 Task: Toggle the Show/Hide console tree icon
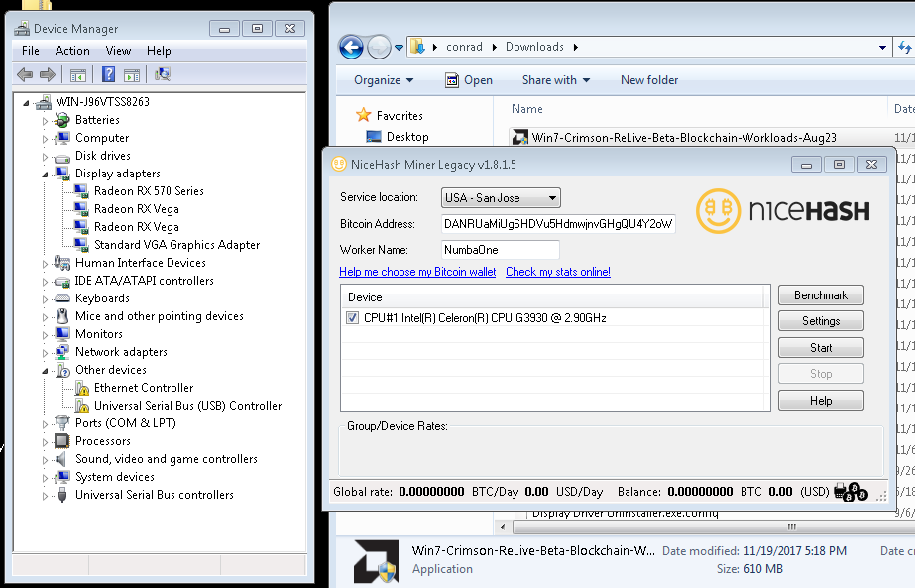coord(77,73)
